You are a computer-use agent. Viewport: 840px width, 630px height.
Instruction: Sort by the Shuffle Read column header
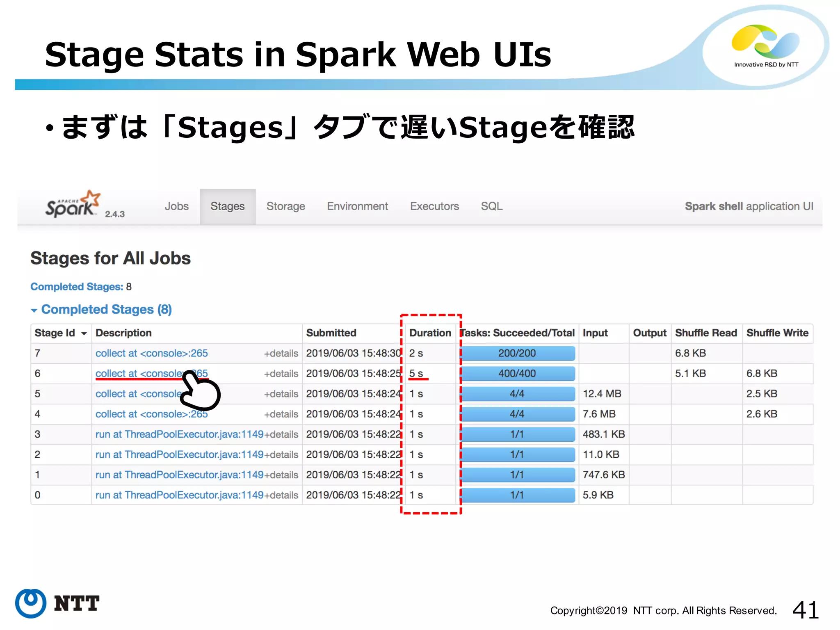pyautogui.click(x=705, y=333)
